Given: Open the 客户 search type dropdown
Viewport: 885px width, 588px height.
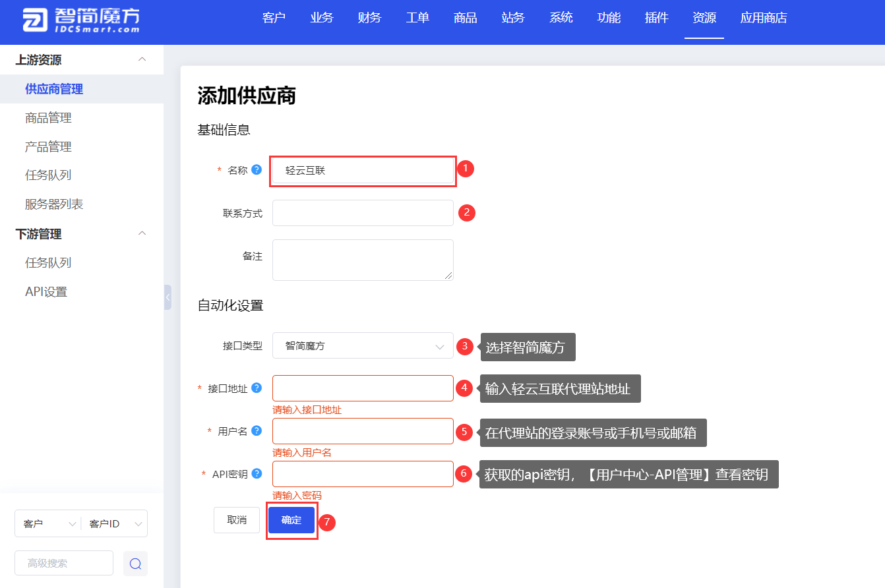Looking at the screenshot, I should pos(47,523).
